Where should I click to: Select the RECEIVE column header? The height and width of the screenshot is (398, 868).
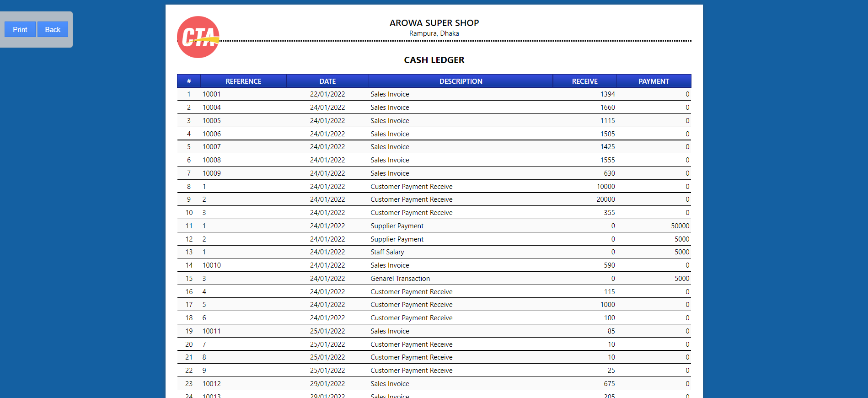point(584,81)
